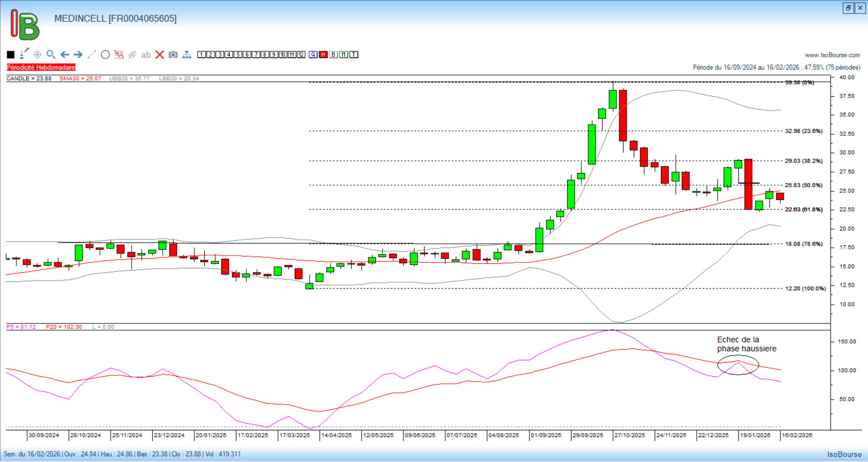
Task: Select the crosshair target tool
Action: pyautogui.click(x=38, y=55)
